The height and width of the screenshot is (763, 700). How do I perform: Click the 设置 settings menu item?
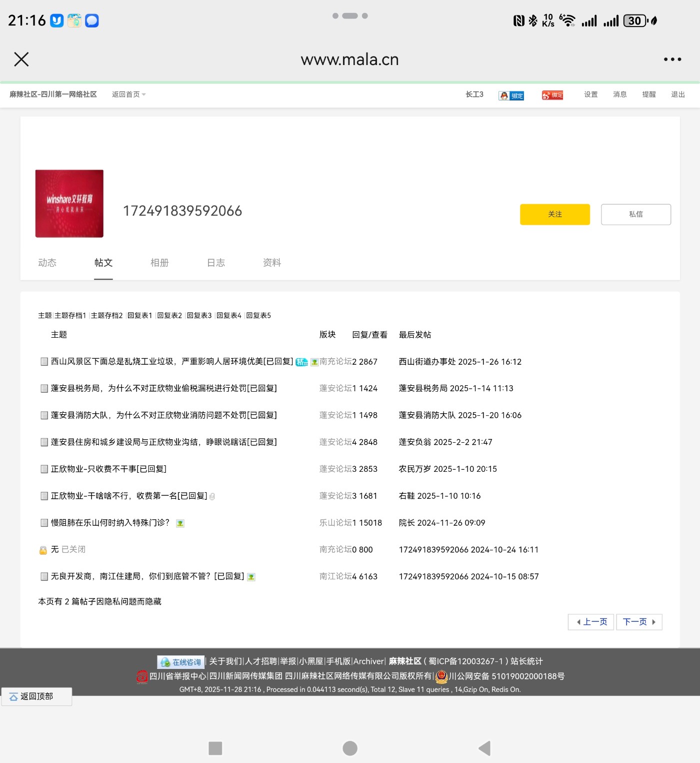pyautogui.click(x=590, y=94)
